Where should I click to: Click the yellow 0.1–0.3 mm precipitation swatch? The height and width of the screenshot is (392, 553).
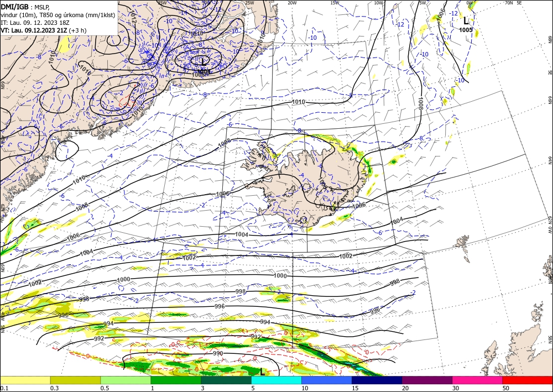coord(25,380)
